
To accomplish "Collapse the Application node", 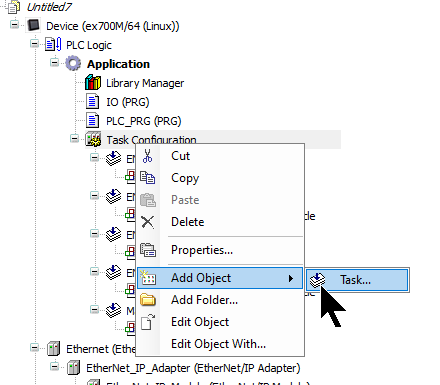I will tap(54, 62).
